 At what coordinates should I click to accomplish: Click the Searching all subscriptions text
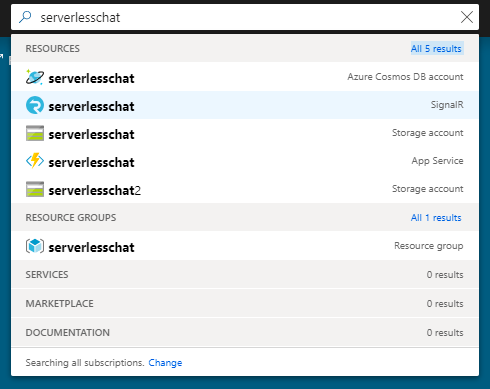[85, 363]
